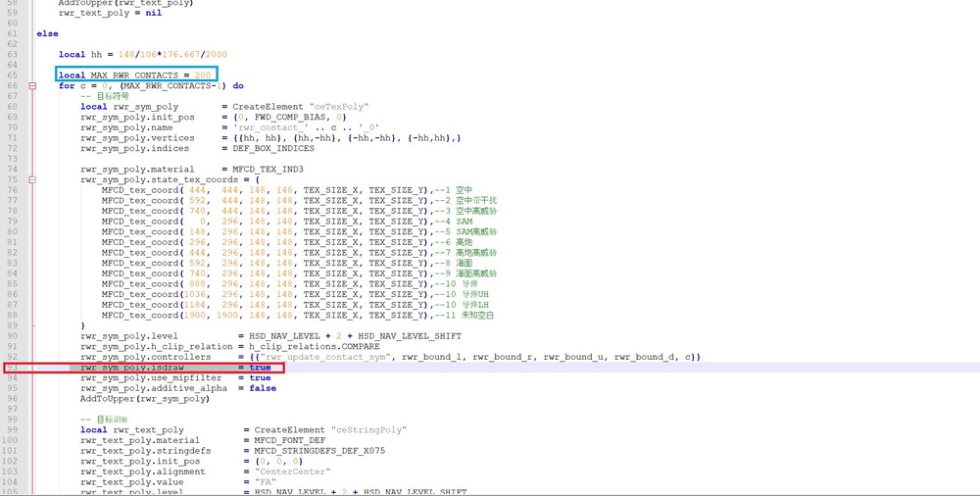Click the string "ceStringPoly"
The height and width of the screenshot is (496, 980).
[x=367, y=429]
